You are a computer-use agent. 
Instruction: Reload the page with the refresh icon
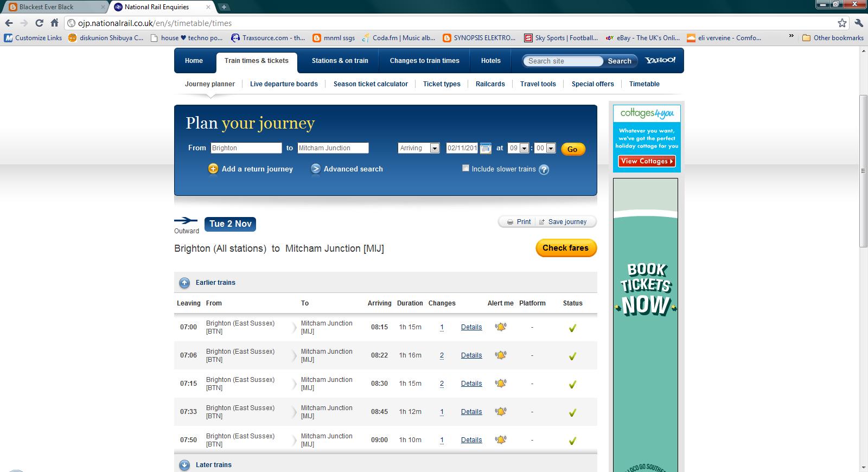39,23
